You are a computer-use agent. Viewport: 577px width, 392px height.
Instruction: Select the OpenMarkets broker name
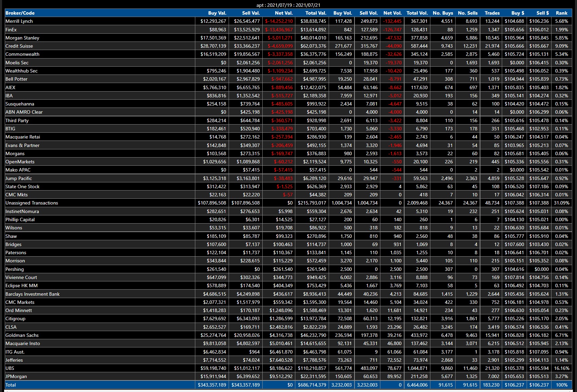(20, 162)
